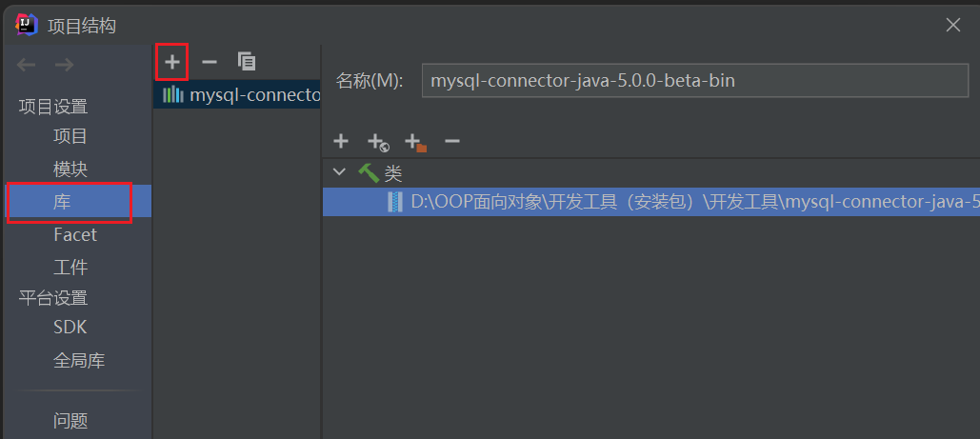Screen dimensions: 980x439
Task: Open the Facet settings page
Action: click(x=75, y=234)
